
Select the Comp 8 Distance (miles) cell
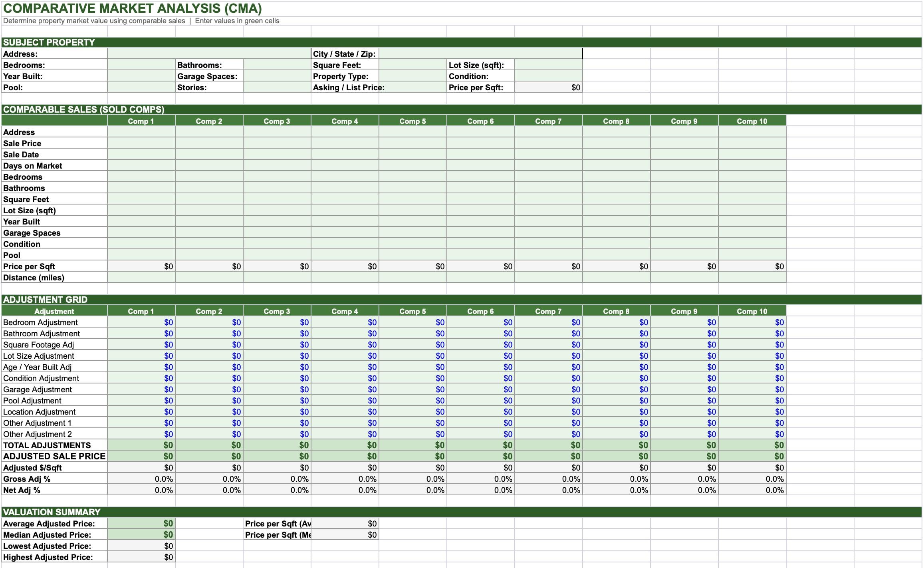617,277
